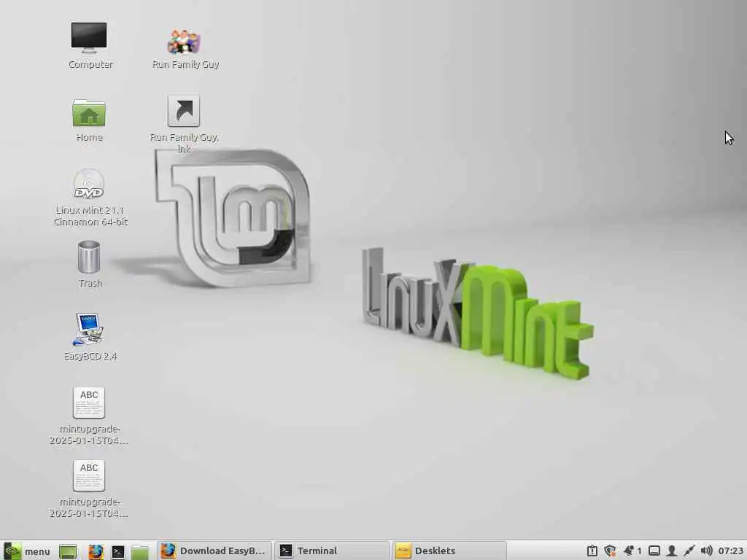Switch to the Download EasyB... Firefox window
Screen dimensions: 747x560
(x=214, y=551)
